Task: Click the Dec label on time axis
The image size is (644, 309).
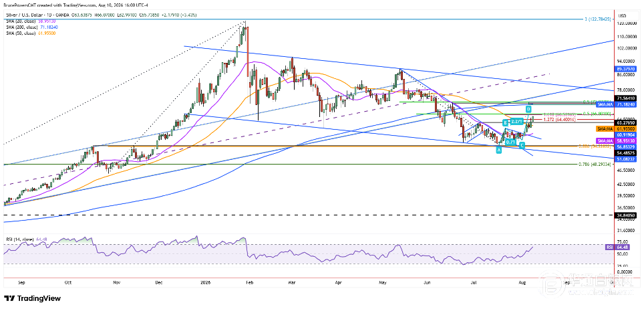Action: coord(160,283)
